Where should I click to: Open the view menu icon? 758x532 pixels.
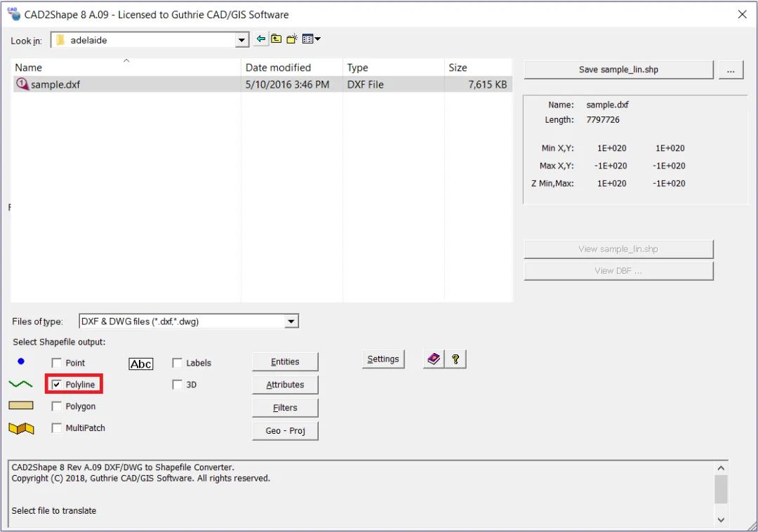coord(312,39)
